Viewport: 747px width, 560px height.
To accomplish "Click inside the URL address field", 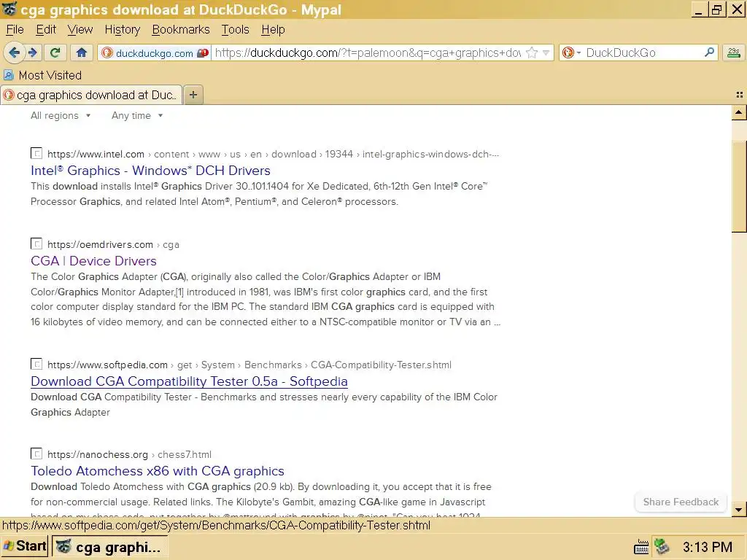I will 368,52.
